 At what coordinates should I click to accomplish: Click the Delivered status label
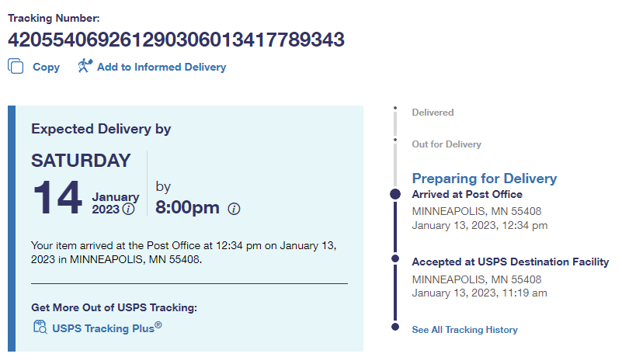click(x=433, y=113)
